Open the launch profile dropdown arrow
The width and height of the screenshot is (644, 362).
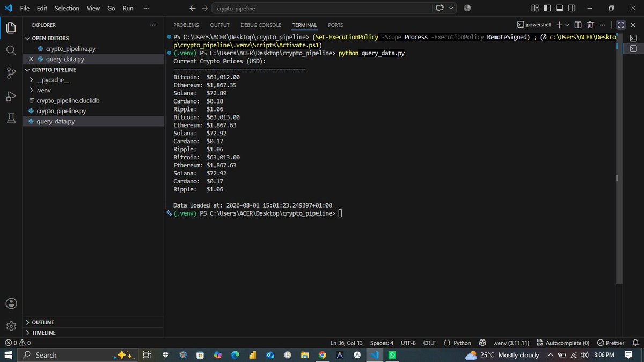coord(567,25)
